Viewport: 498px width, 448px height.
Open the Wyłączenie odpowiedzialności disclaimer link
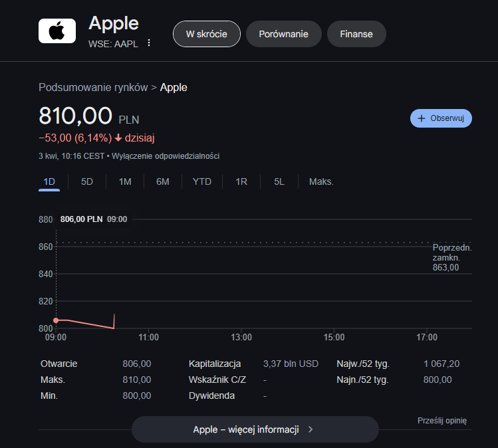(166, 156)
